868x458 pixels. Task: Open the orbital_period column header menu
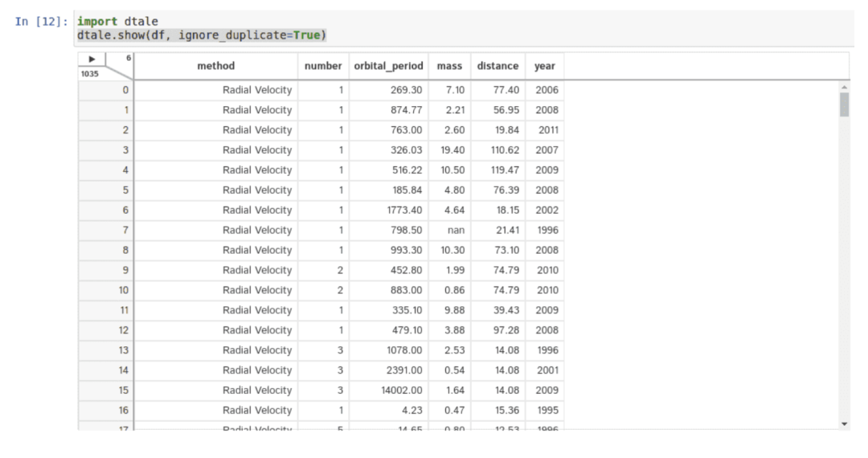click(x=389, y=66)
